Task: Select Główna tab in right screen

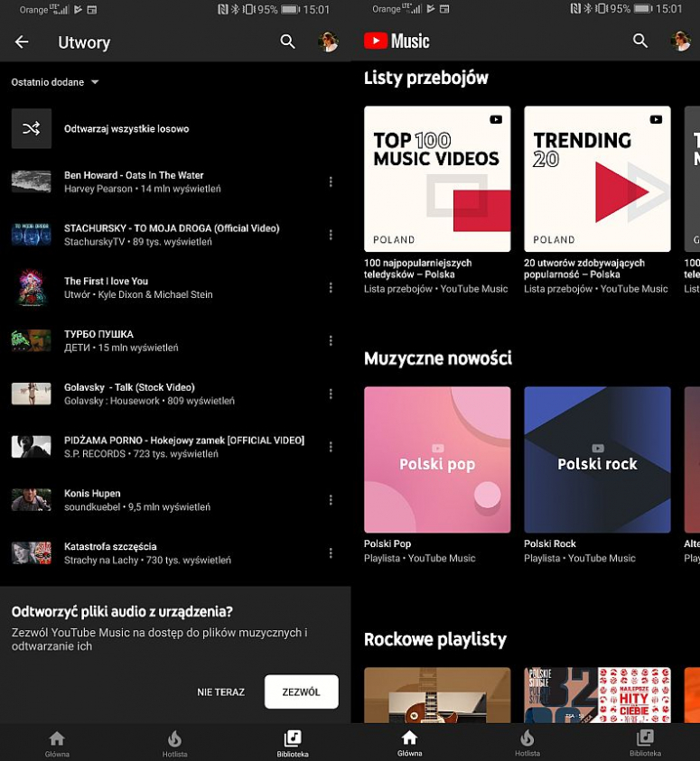Action: [x=410, y=744]
